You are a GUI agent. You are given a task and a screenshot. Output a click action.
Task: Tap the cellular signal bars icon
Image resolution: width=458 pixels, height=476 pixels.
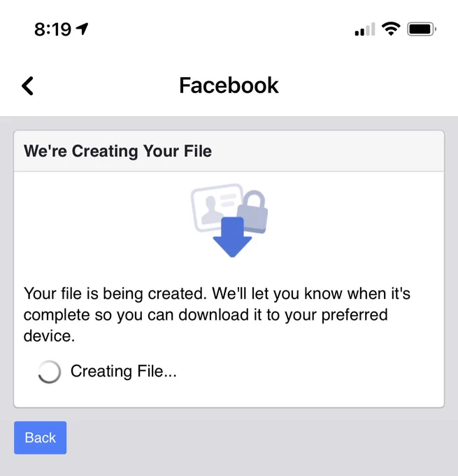(x=365, y=29)
